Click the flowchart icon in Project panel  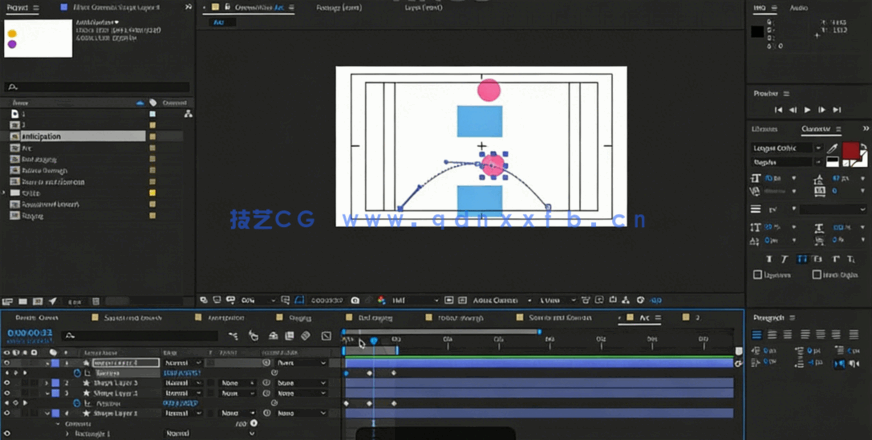[x=188, y=115]
